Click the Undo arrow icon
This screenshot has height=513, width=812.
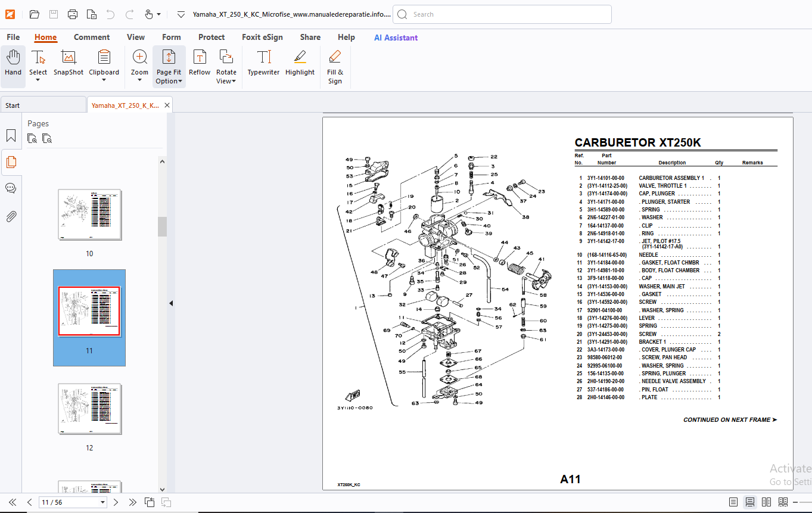point(110,14)
